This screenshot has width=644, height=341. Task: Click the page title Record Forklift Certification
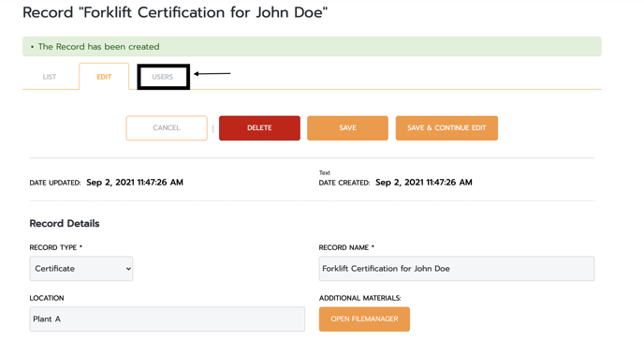point(175,12)
